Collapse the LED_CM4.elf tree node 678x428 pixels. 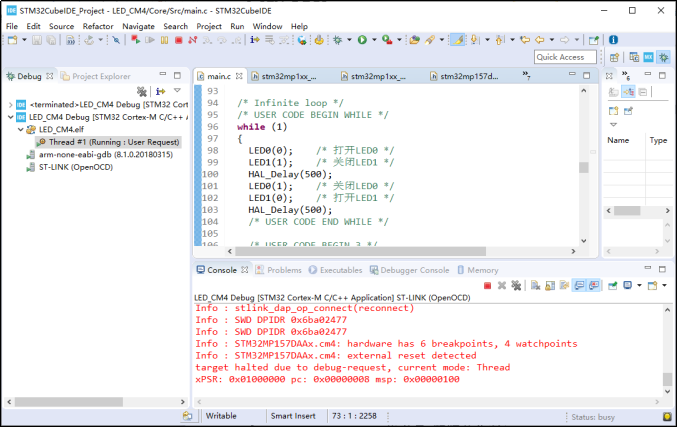pyautogui.click(x=20, y=130)
